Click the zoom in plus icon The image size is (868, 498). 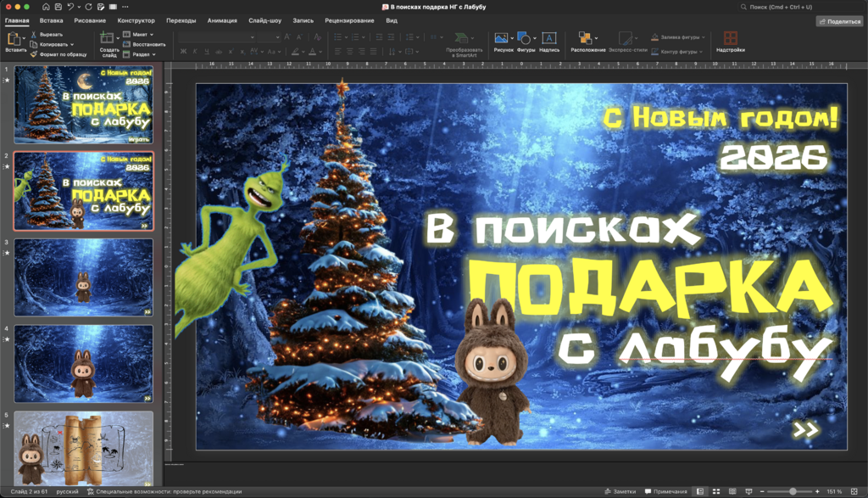pyautogui.click(x=817, y=491)
